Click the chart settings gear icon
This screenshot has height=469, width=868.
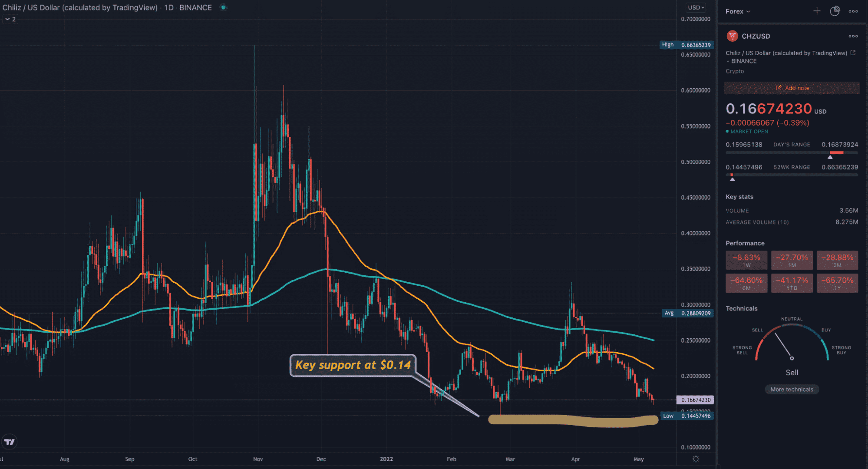(x=696, y=459)
